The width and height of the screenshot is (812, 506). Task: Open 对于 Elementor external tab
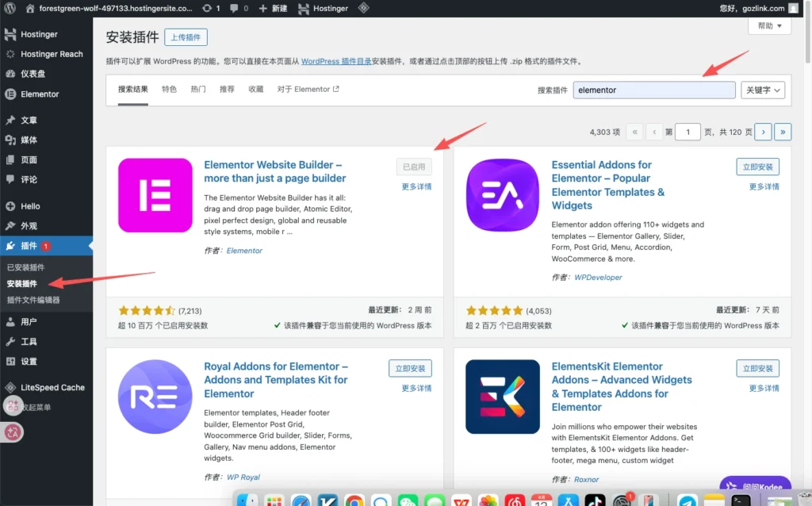point(308,89)
